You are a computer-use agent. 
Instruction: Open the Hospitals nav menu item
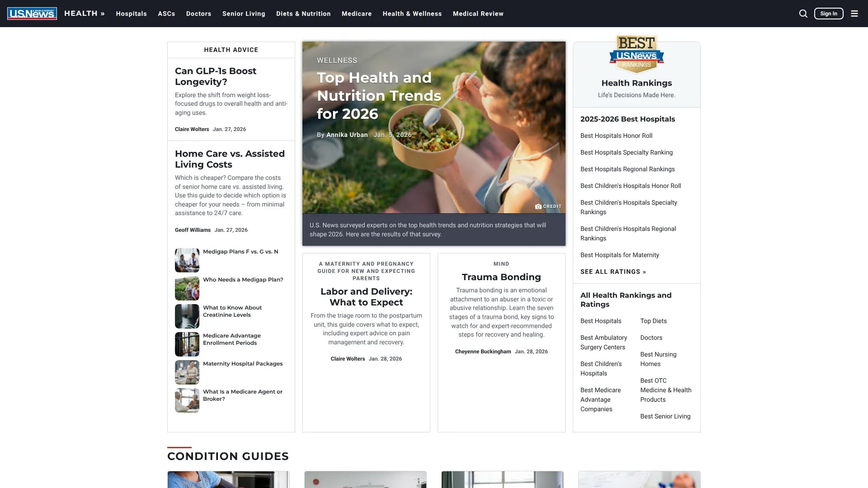pyautogui.click(x=131, y=14)
